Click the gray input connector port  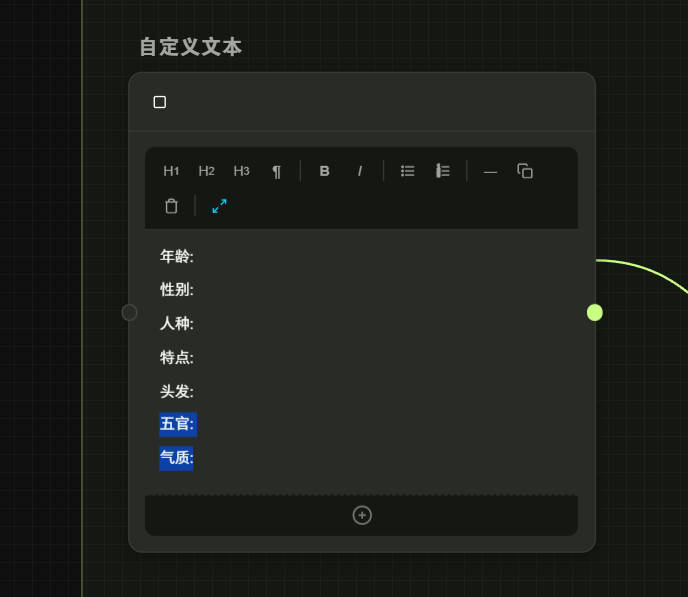pos(129,312)
